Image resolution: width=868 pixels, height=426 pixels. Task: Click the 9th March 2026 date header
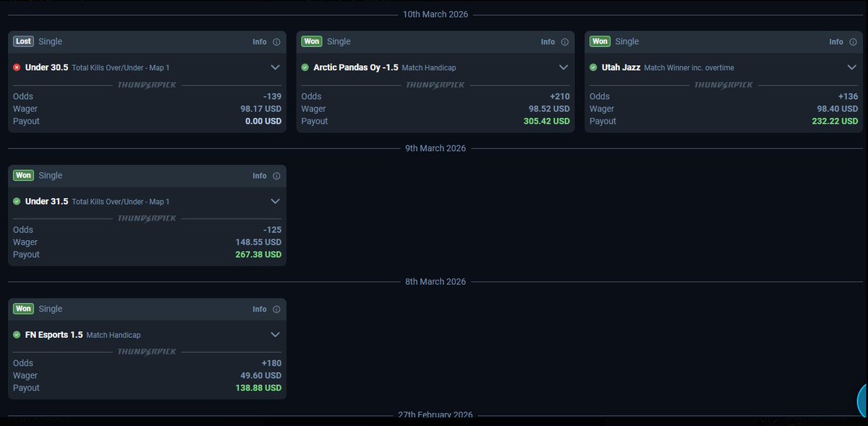tap(435, 148)
